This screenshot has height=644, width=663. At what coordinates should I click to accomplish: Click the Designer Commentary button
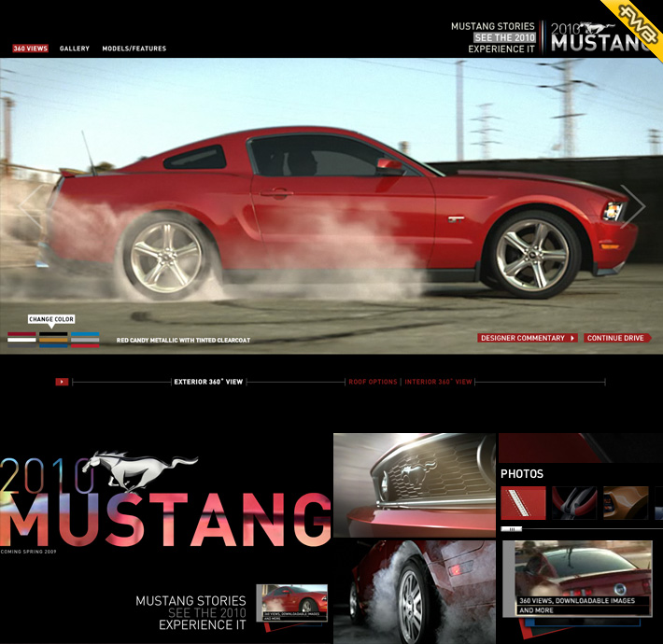528,338
